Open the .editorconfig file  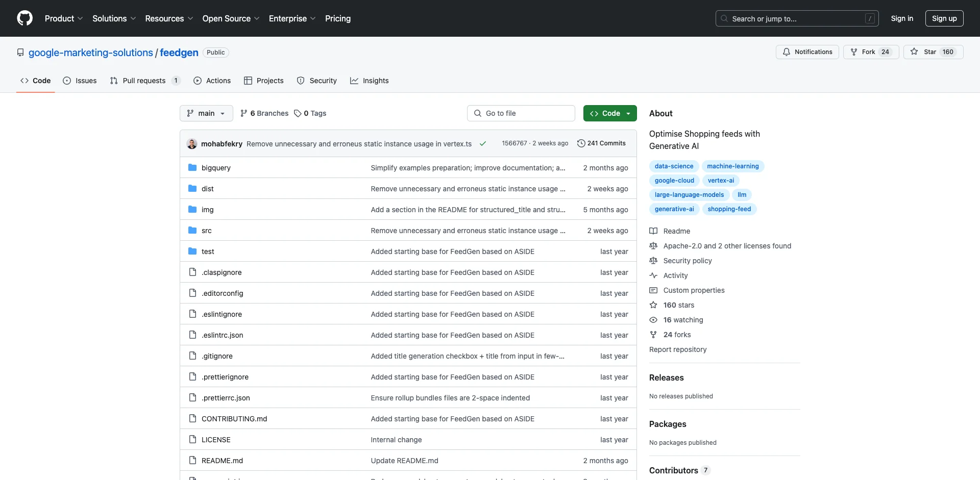click(x=223, y=293)
